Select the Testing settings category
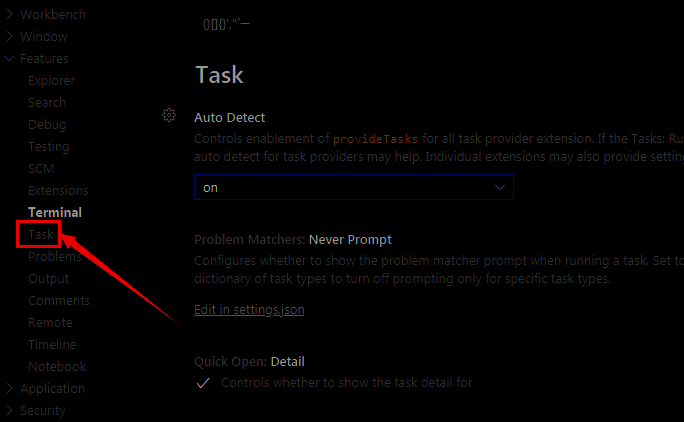 coord(49,147)
